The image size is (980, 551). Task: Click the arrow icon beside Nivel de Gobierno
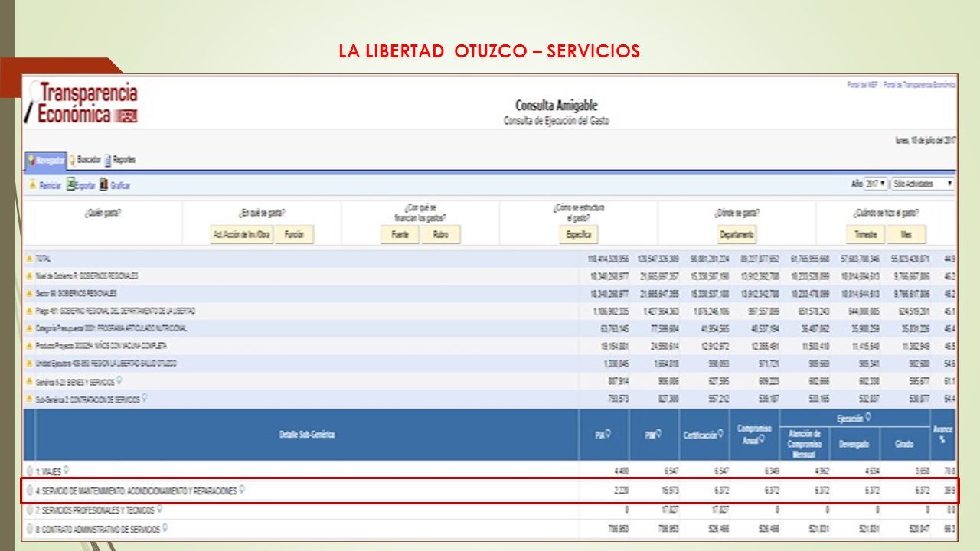click(x=31, y=275)
